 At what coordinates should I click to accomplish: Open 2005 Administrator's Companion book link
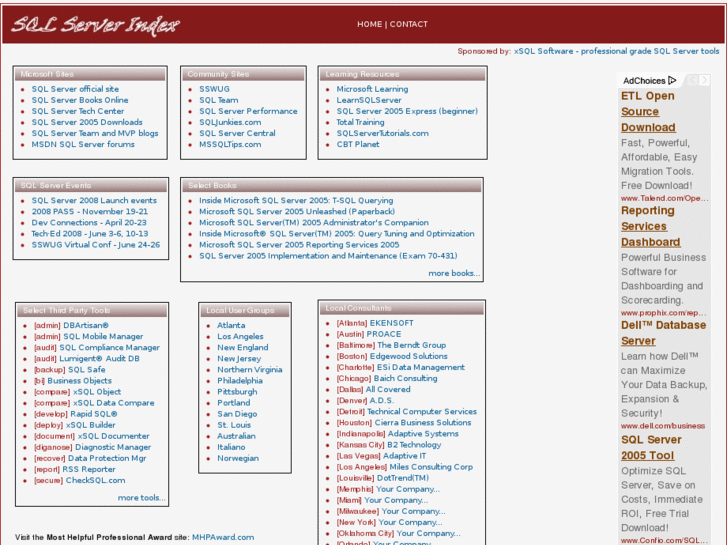pyautogui.click(x=314, y=222)
